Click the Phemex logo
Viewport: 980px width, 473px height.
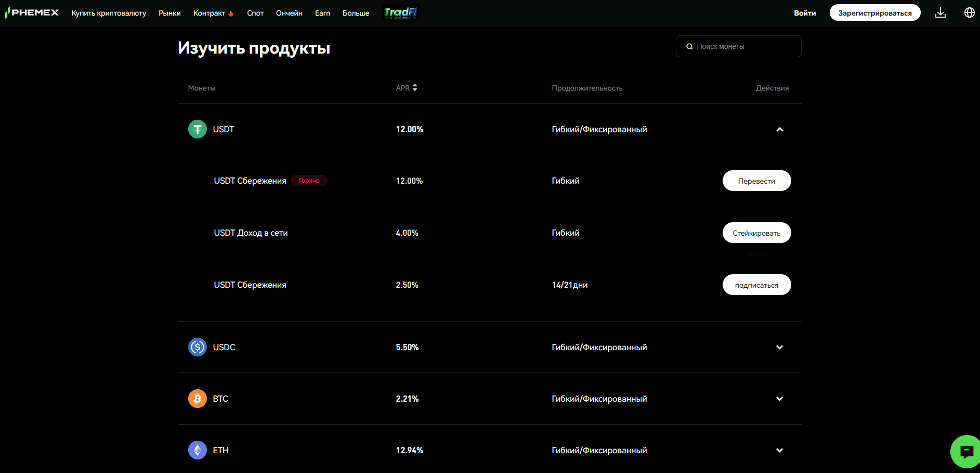click(x=32, y=12)
